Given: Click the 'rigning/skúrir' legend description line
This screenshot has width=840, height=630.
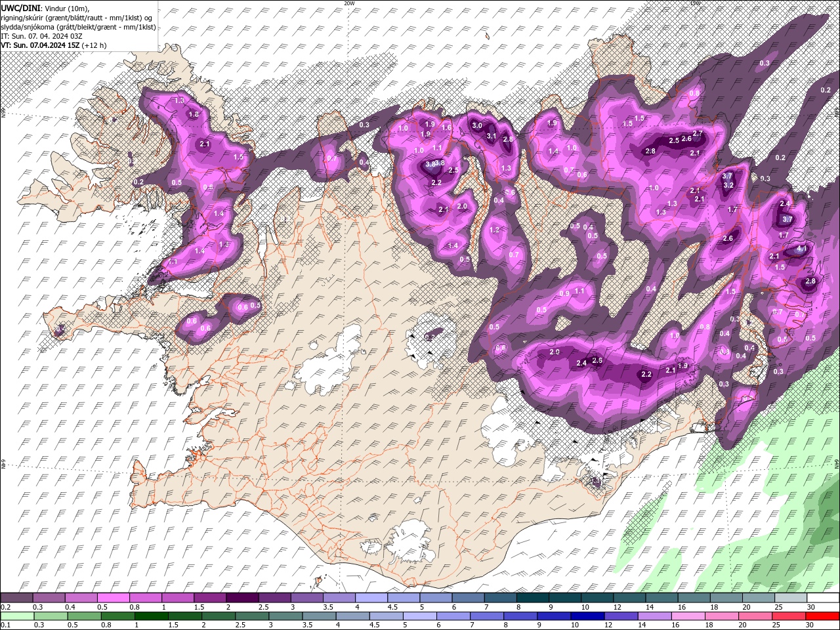Looking at the screenshot, I should (x=77, y=17).
